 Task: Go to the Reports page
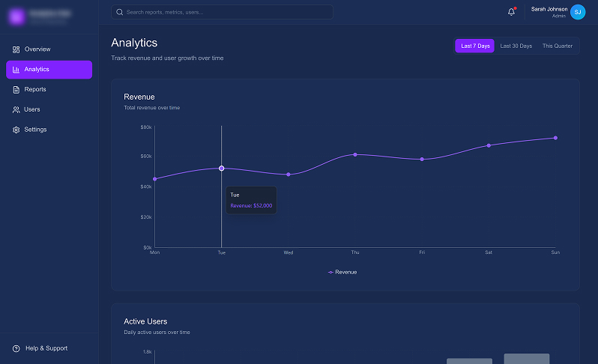35,90
